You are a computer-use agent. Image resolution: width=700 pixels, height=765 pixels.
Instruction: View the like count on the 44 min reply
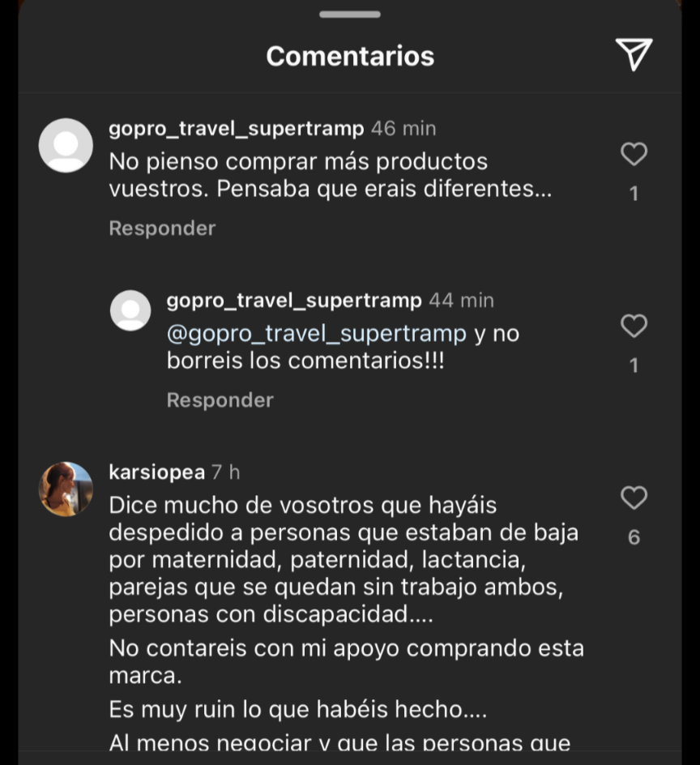[x=634, y=365]
